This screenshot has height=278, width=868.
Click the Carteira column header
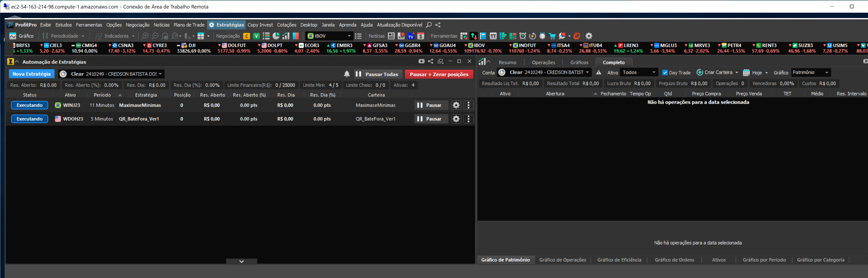[x=376, y=95]
